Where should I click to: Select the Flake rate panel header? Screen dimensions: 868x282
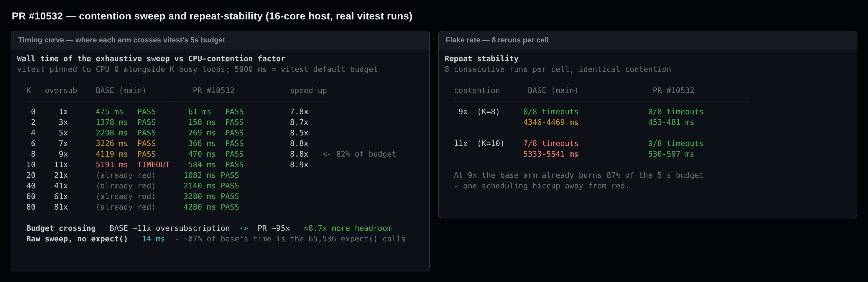497,40
